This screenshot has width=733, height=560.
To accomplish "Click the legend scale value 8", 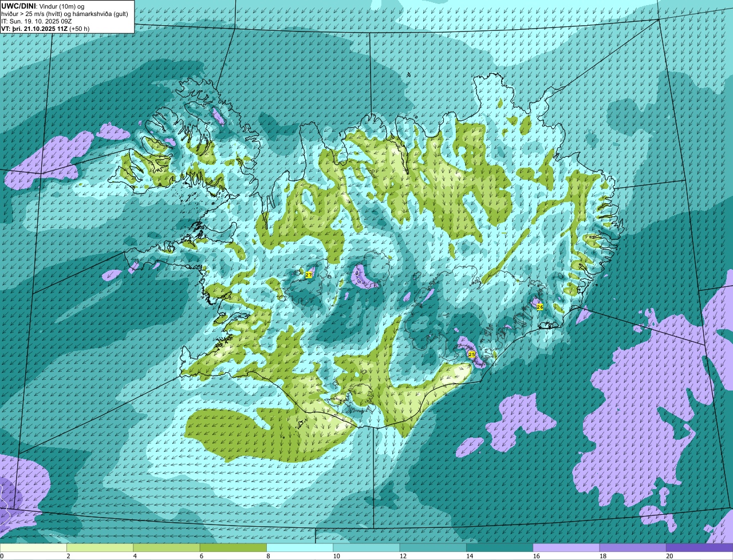I will pyautogui.click(x=269, y=556).
